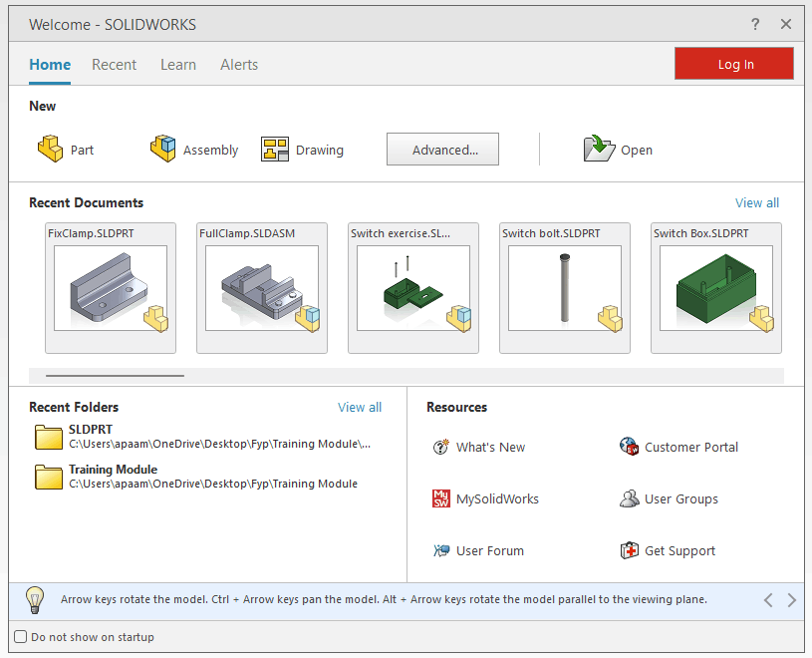
Task: Select the Training Module folder name
Action: click(x=113, y=470)
